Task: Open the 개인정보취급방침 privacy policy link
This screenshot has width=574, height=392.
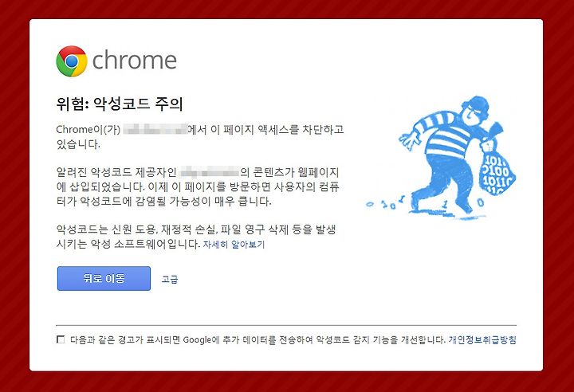Action: pyautogui.click(x=482, y=340)
